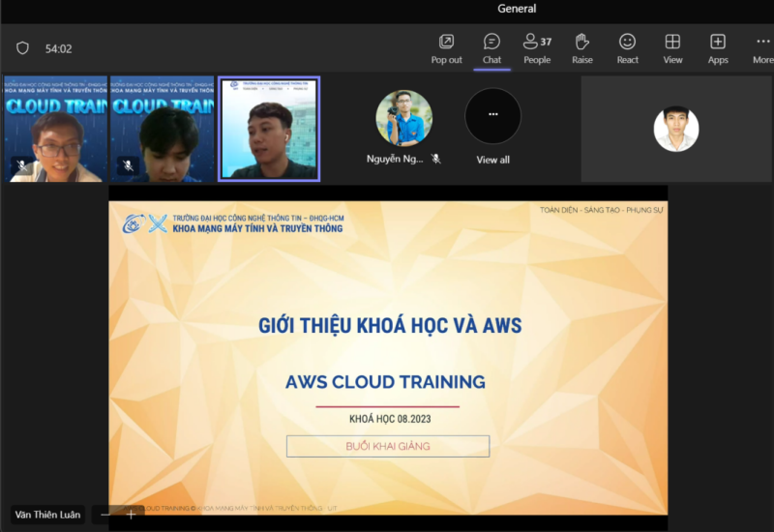Click the self-view profile avatar tile
Image resolution: width=774 pixels, height=532 pixels.
click(x=675, y=130)
